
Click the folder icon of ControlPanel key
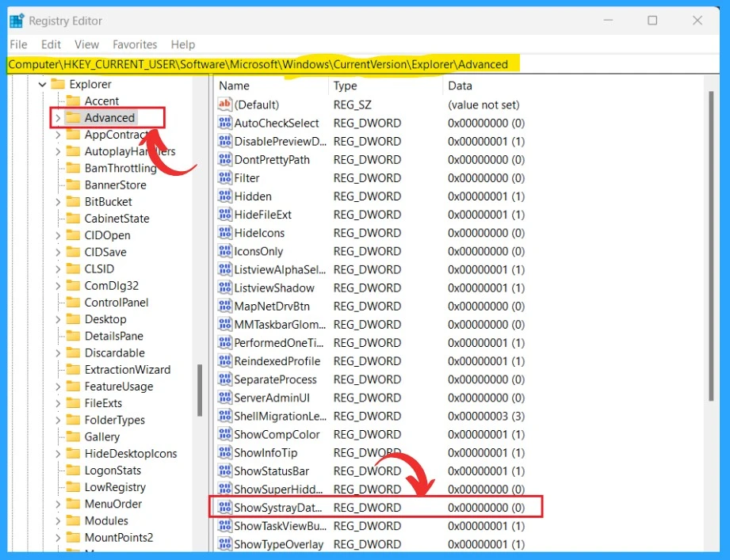73,303
